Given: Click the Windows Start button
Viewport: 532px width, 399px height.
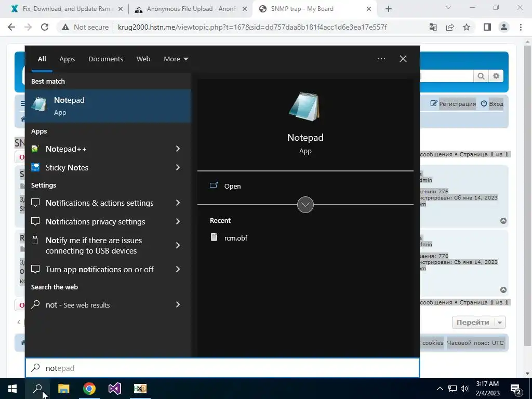Looking at the screenshot, I should tap(12, 389).
